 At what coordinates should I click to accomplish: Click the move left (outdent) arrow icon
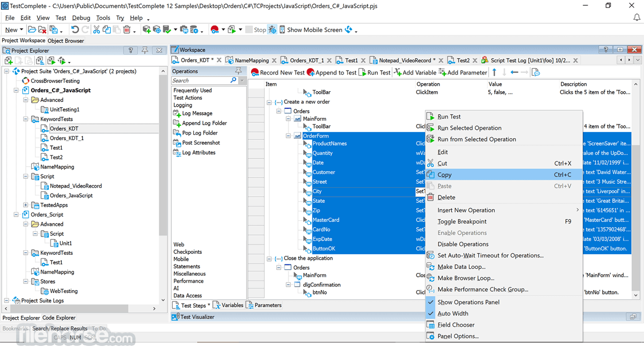click(x=514, y=72)
